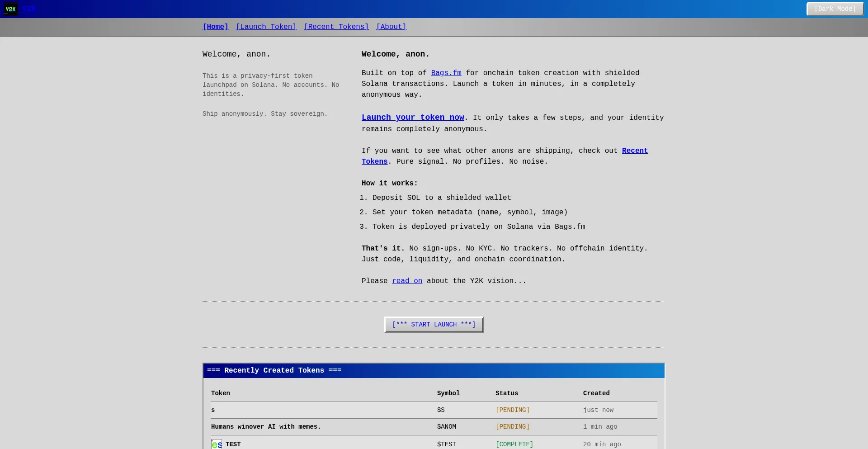The image size is (868, 449).
Task: Follow the Bags.fm link
Action: click(446, 73)
